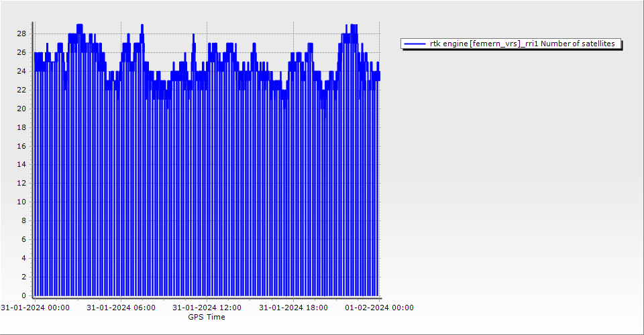Click the y-axis tick label 20
This screenshot has height=335, width=644.
21,109
